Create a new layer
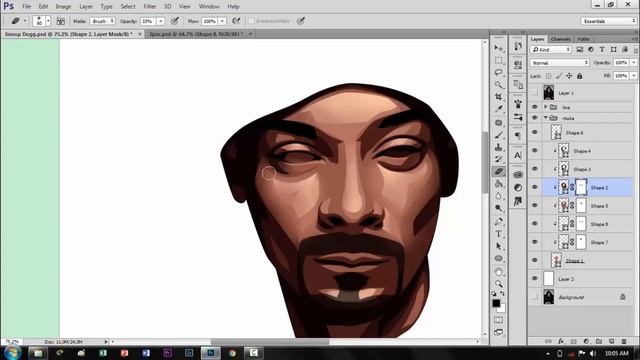640x360 pixels. (x=611, y=341)
